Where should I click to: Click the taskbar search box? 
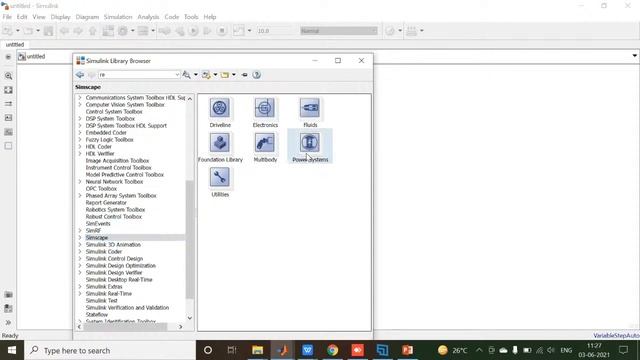pyautogui.click(x=110, y=350)
